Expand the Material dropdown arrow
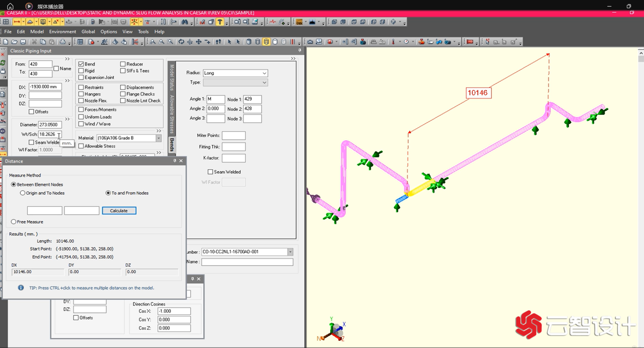 pyautogui.click(x=158, y=138)
